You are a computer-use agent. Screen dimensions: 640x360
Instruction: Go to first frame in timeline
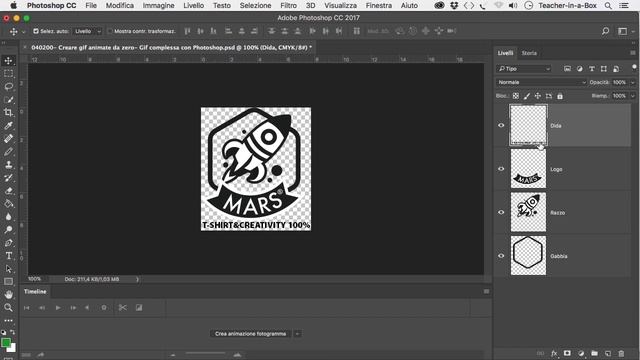[x=27, y=308]
